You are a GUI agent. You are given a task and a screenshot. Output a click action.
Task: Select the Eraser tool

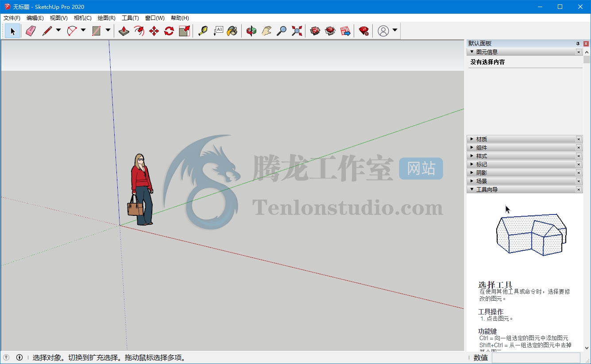point(31,31)
